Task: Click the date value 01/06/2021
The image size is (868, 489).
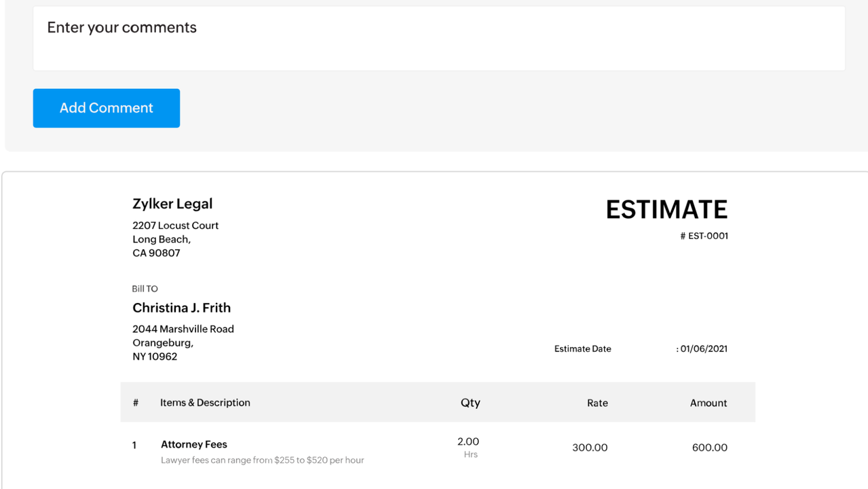Action: (703, 349)
